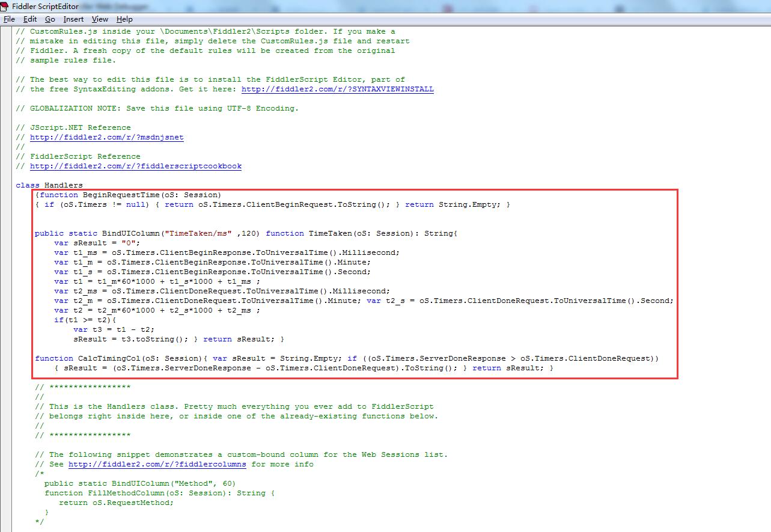Click the 'if(t1 >= t2){' line
The image size is (771, 532).
[x=85, y=320]
